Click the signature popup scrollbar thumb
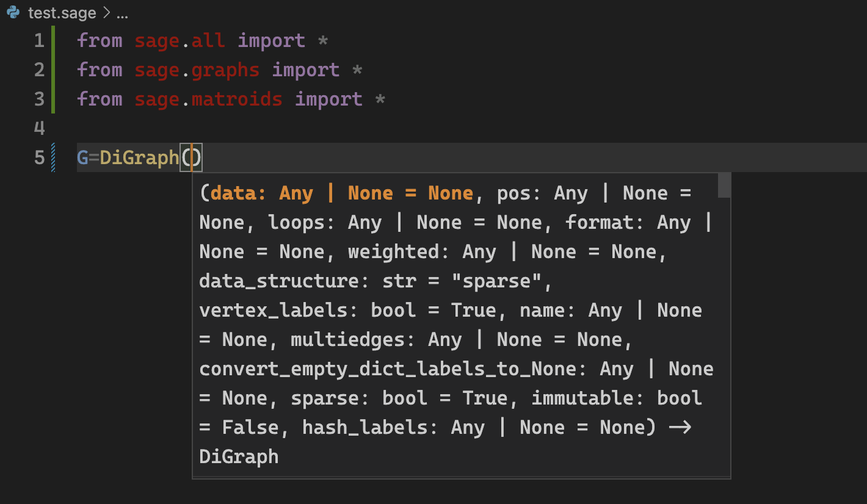 (724, 185)
